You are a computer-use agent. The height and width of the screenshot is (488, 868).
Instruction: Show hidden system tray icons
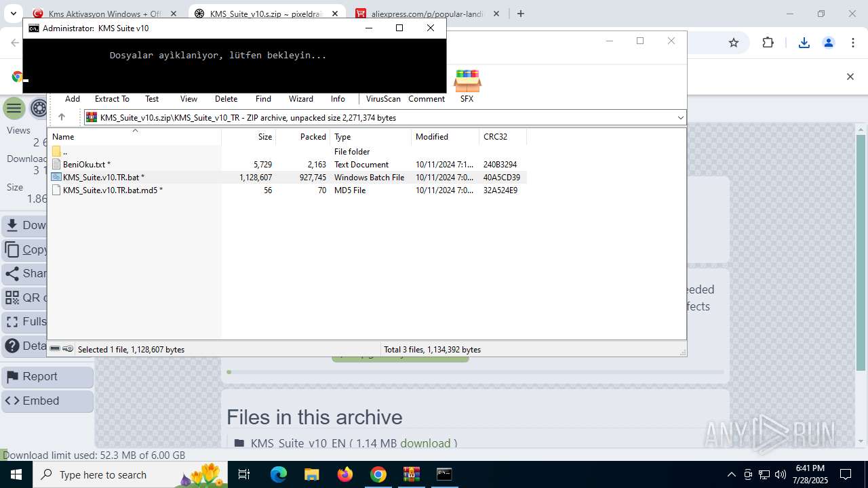(731, 474)
